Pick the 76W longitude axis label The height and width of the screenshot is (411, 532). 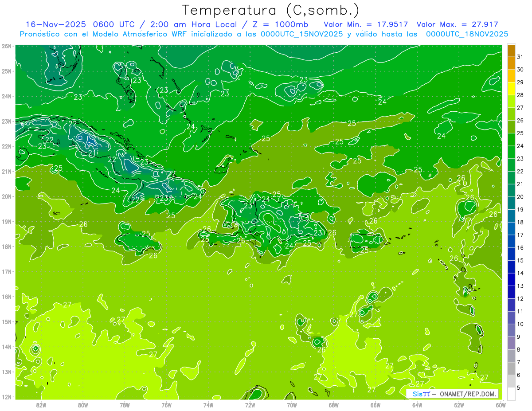tap(166, 404)
